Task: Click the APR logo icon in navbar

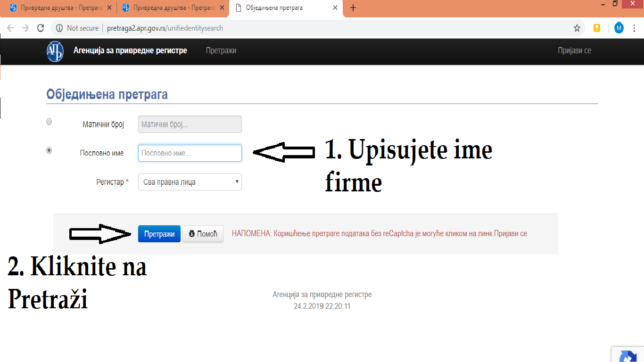Action: pos(55,51)
